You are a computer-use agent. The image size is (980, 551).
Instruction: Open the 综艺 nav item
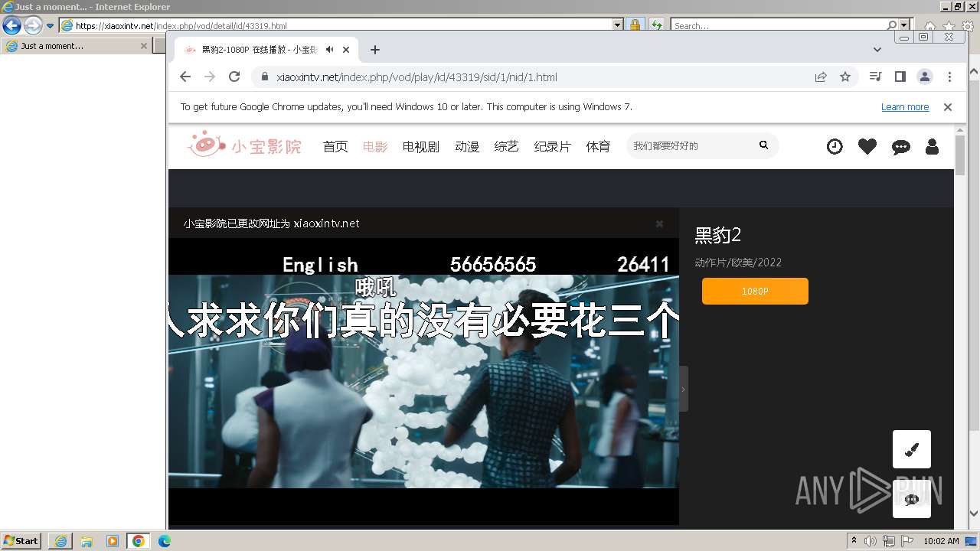(x=507, y=146)
